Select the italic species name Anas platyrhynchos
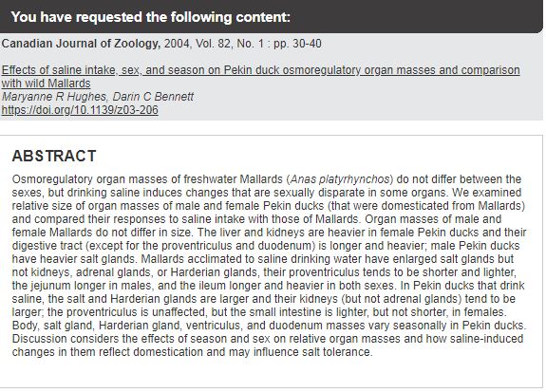 click(x=340, y=179)
